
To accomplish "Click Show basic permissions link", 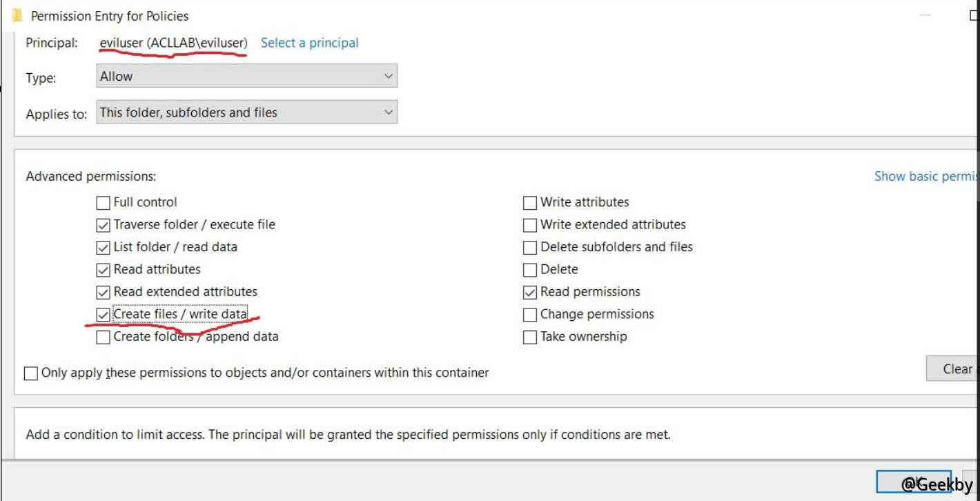I will [x=925, y=176].
